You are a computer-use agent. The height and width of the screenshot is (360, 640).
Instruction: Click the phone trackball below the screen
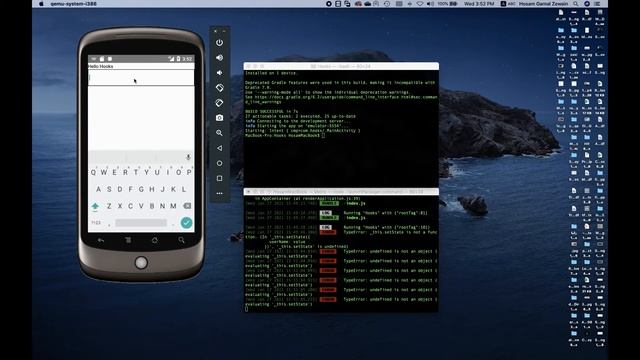pyautogui.click(x=141, y=262)
